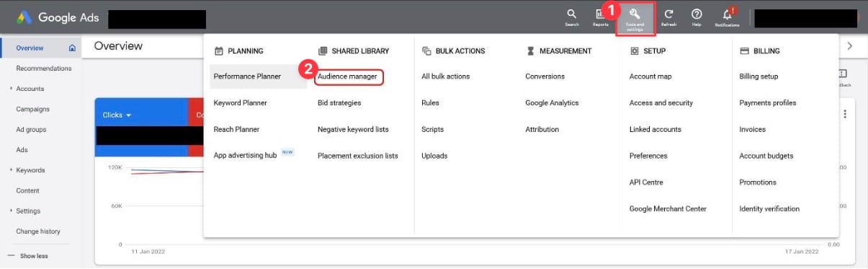Open Performance Planner

(x=247, y=76)
